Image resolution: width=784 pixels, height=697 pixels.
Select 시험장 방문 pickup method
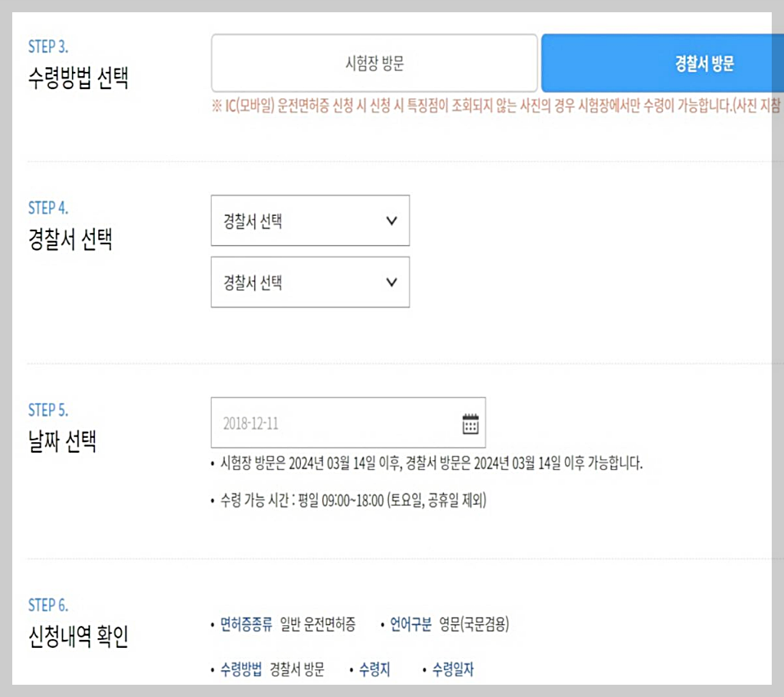pyautogui.click(x=375, y=62)
